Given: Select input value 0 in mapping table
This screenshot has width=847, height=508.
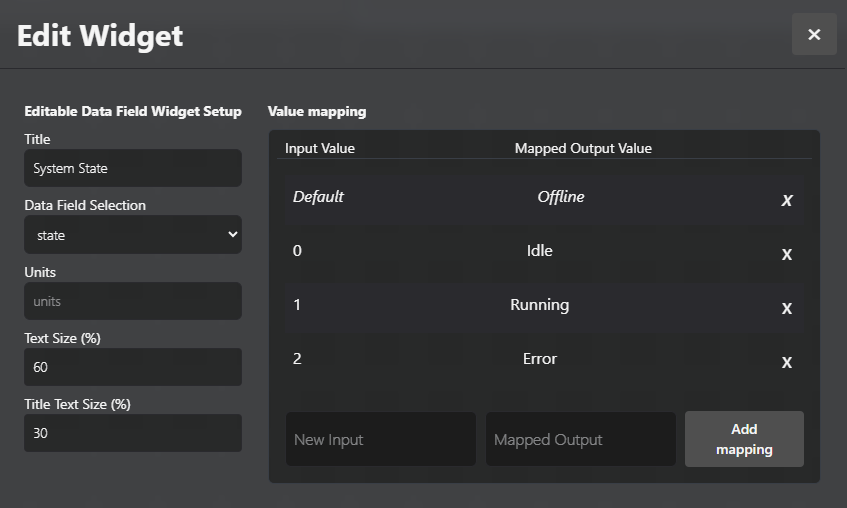Looking at the screenshot, I should 297,251.
